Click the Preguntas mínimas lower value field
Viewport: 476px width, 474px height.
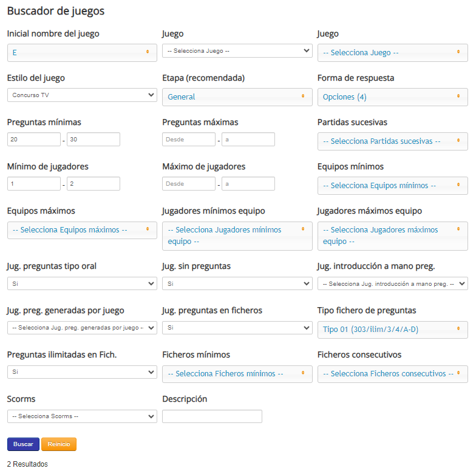[33, 140]
